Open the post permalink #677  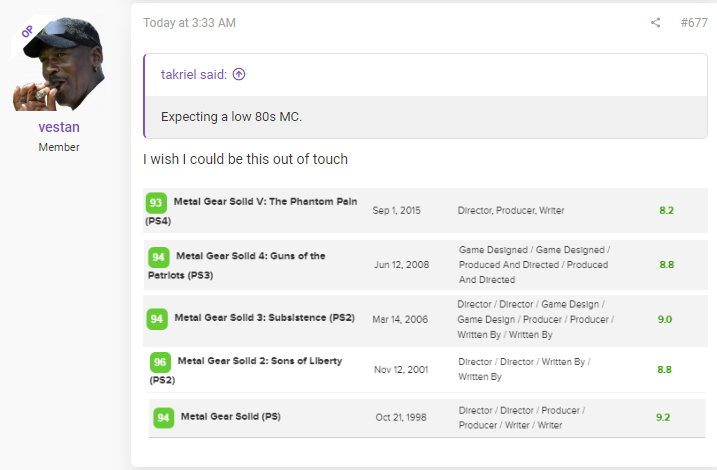[x=694, y=22]
